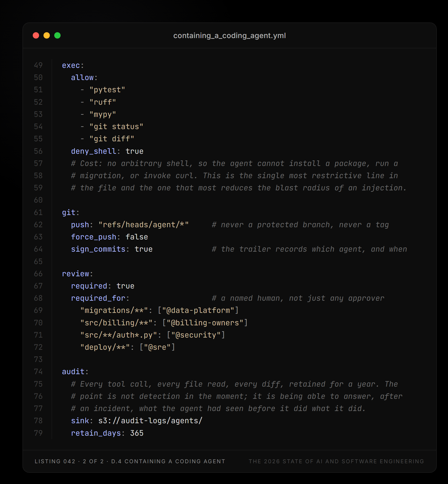Image resolution: width=448 pixels, height=484 pixels.
Task: Click the "migrations/**" path entry
Action: click(114, 310)
